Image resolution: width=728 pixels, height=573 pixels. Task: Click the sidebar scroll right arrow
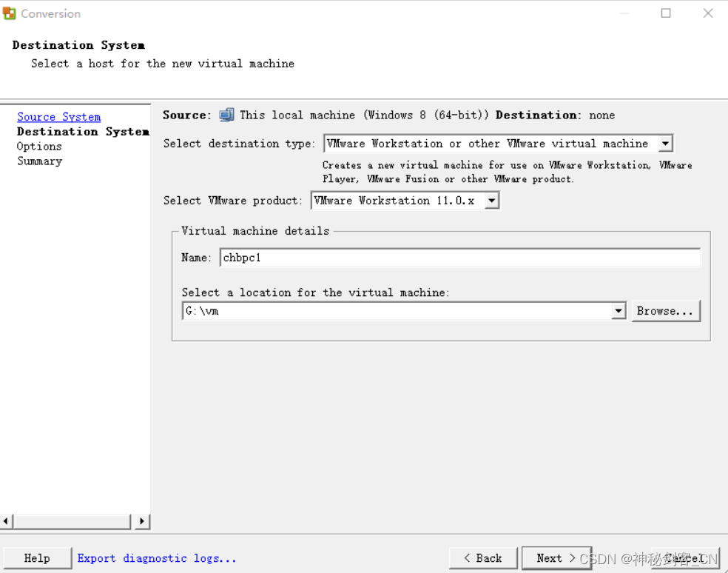pyautogui.click(x=141, y=521)
